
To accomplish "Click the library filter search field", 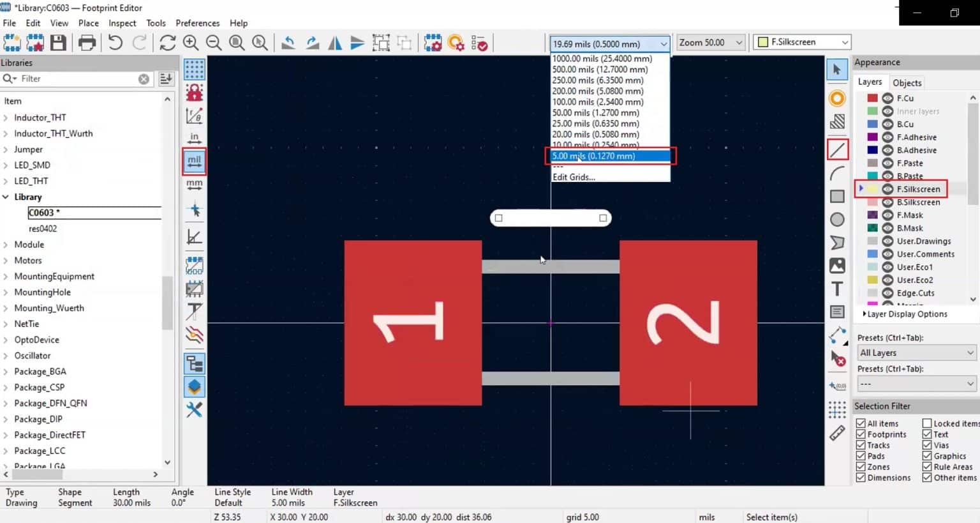I will (x=77, y=78).
